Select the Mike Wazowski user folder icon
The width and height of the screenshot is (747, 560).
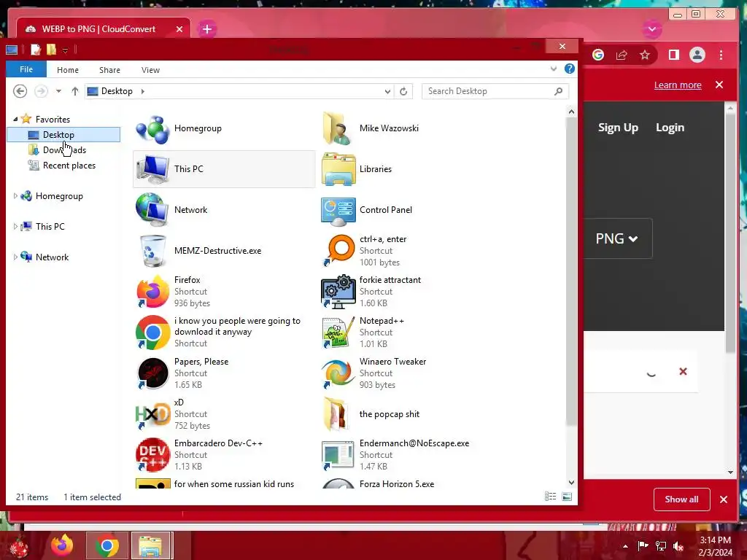pos(338,128)
